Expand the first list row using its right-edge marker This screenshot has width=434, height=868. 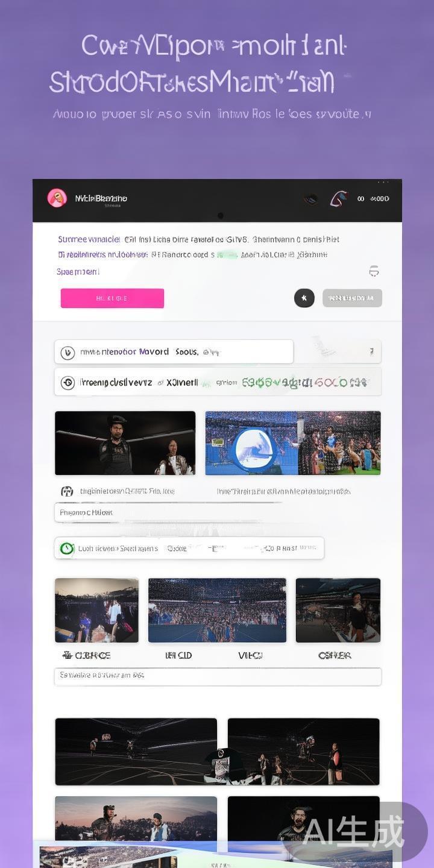pos(371,351)
